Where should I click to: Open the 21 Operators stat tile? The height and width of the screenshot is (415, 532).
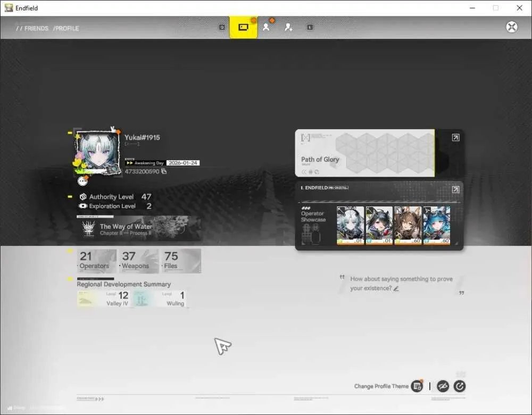pyautogui.click(x=97, y=261)
